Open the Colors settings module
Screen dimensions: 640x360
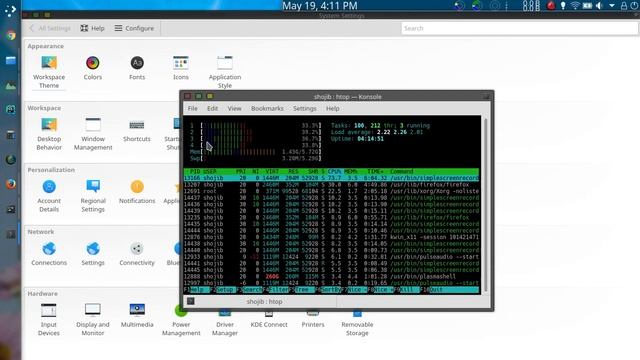click(93, 68)
